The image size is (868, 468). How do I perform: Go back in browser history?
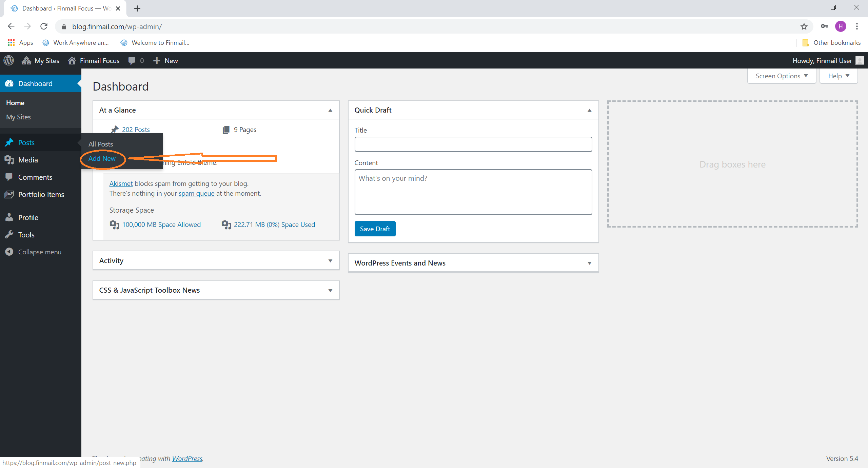[11, 26]
